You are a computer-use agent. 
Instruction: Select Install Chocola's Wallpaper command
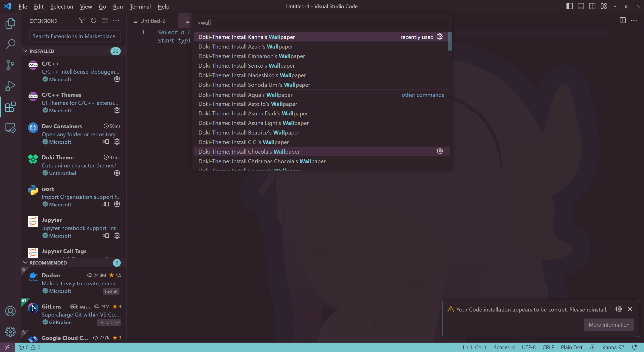[249, 152]
